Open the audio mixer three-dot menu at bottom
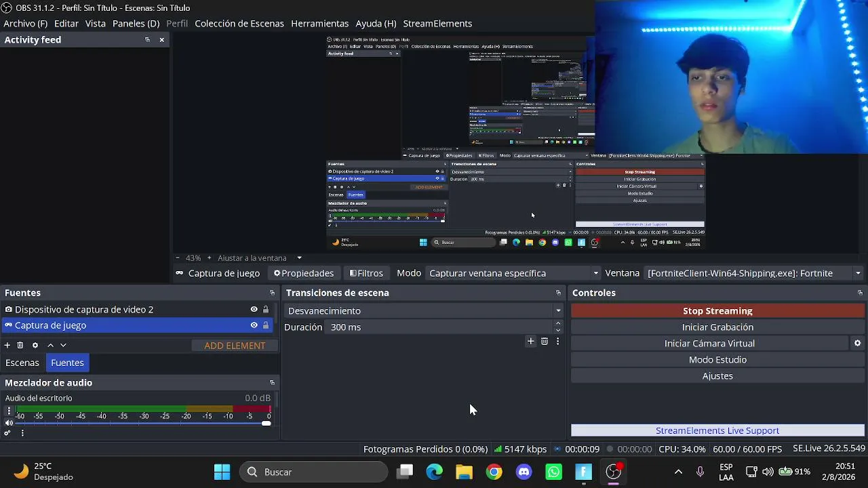The width and height of the screenshot is (868, 488). (x=22, y=433)
